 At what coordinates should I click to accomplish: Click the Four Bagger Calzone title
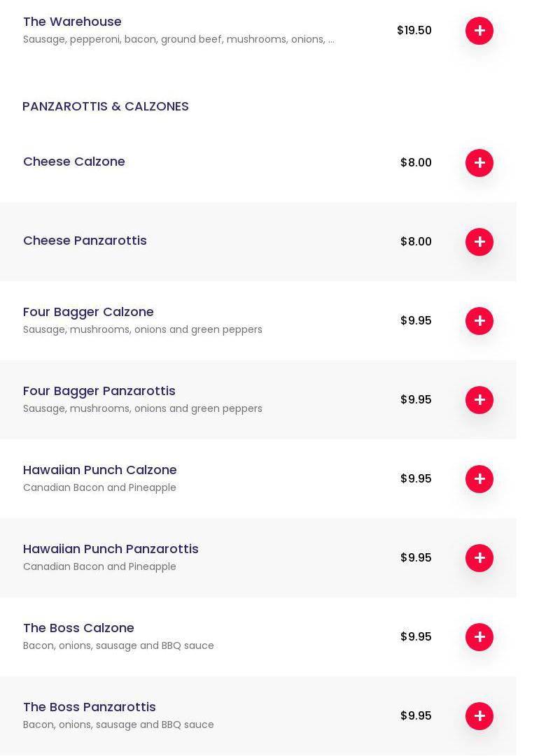(88, 312)
